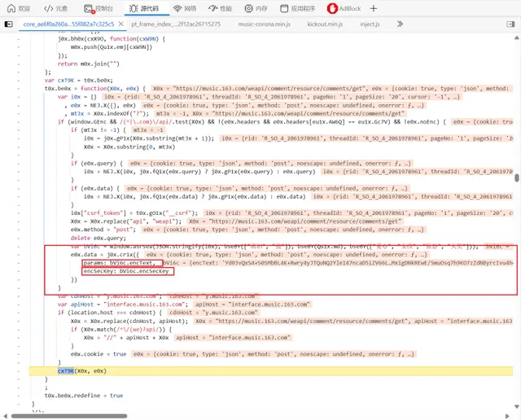The image size is (521, 420).
Task: Click the bug icon of Sources tab
Action: click(x=134, y=8)
